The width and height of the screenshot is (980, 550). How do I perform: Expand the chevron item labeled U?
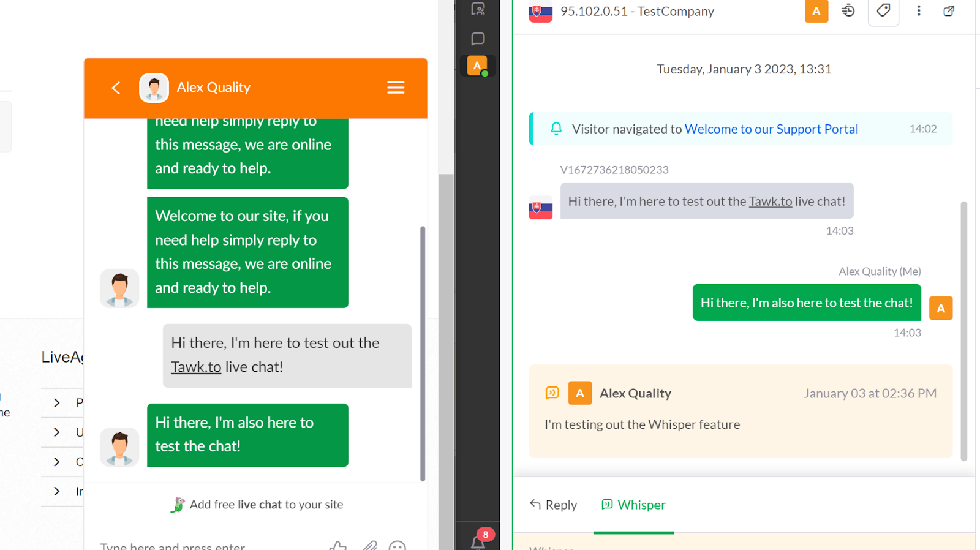coord(57,432)
